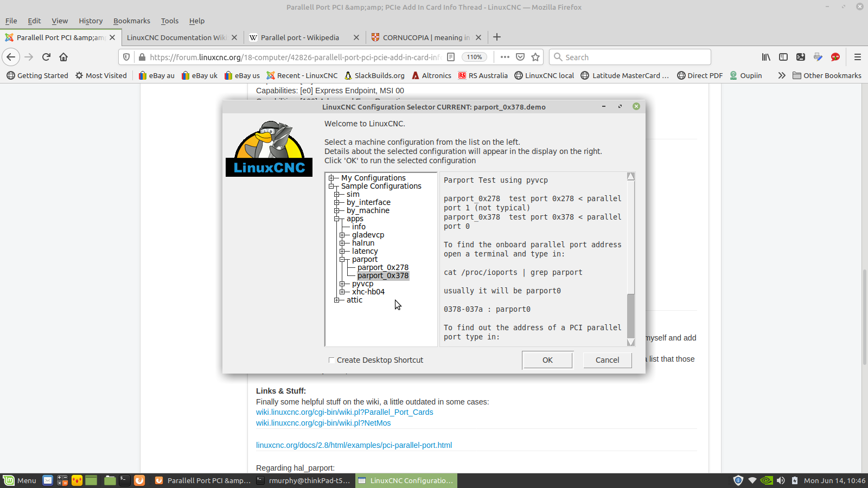Focus the Firefox Search input field

point(630,57)
